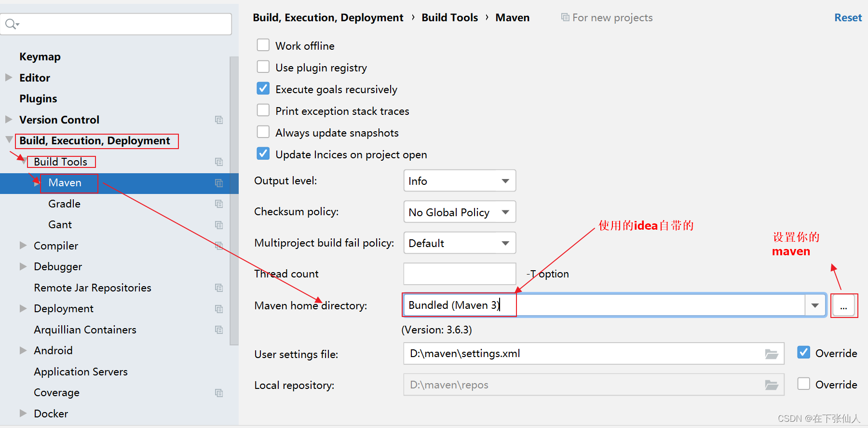Select Plugins in settings tree
The height and width of the screenshot is (428, 868).
pyautogui.click(x=38, y=98)
